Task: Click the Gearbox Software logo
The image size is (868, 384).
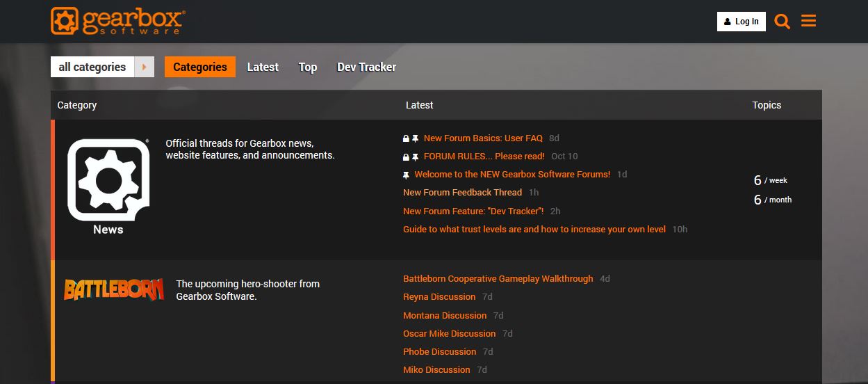Action: pyautogui.click(x=117, y=21)
